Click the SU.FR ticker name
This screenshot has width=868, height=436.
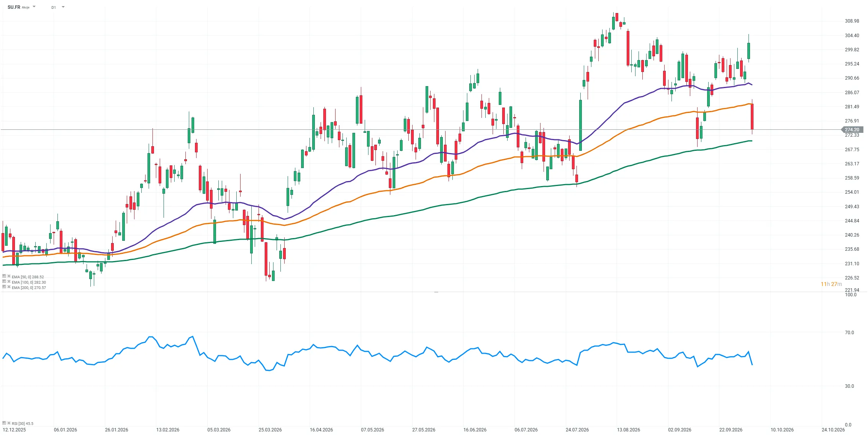pyautogui.click(x=14, y=7)
